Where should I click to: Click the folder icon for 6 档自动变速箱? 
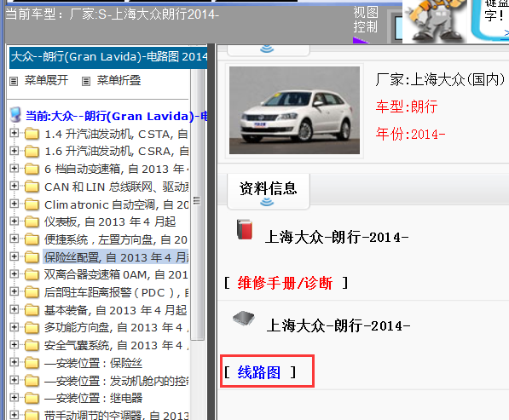coord(32,169)
